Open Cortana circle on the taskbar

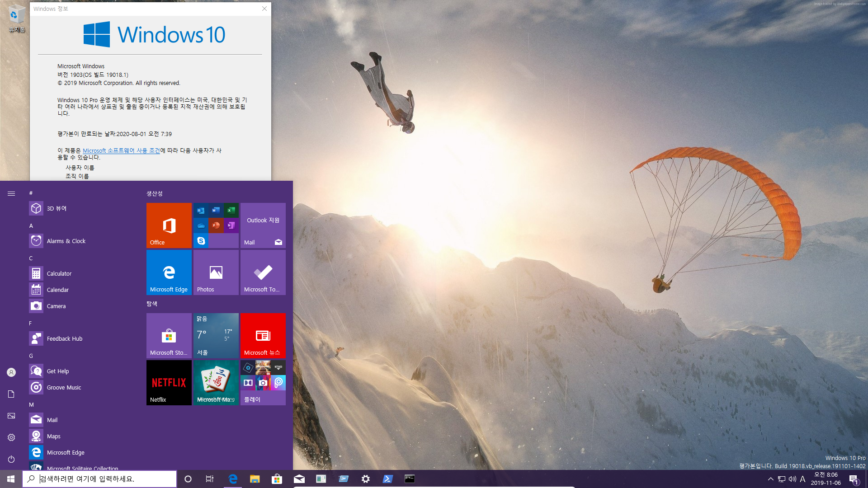click(x=188, y=479)
